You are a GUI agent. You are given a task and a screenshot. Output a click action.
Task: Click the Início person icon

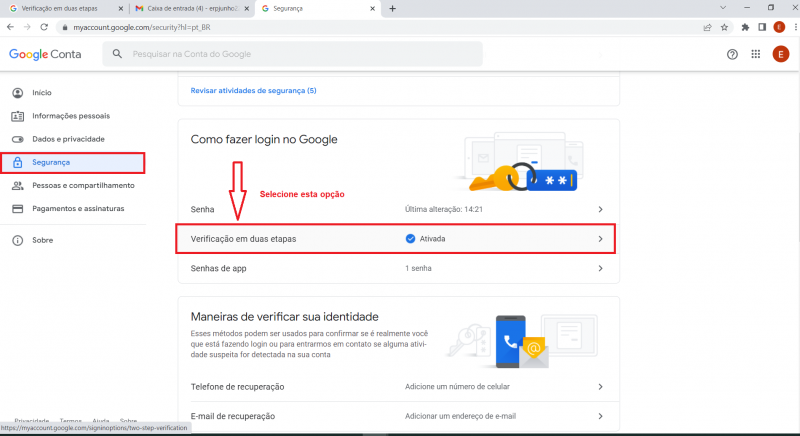(x=18, y=93)
